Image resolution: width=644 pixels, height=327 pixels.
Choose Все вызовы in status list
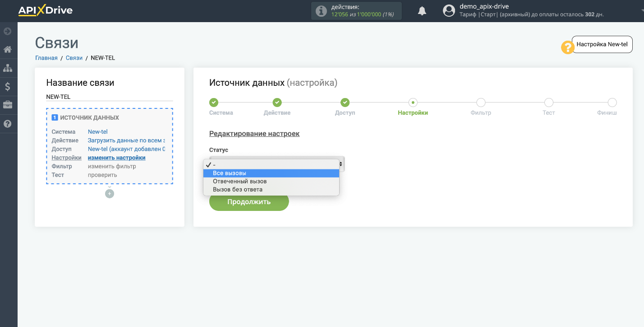coord(271,173)
